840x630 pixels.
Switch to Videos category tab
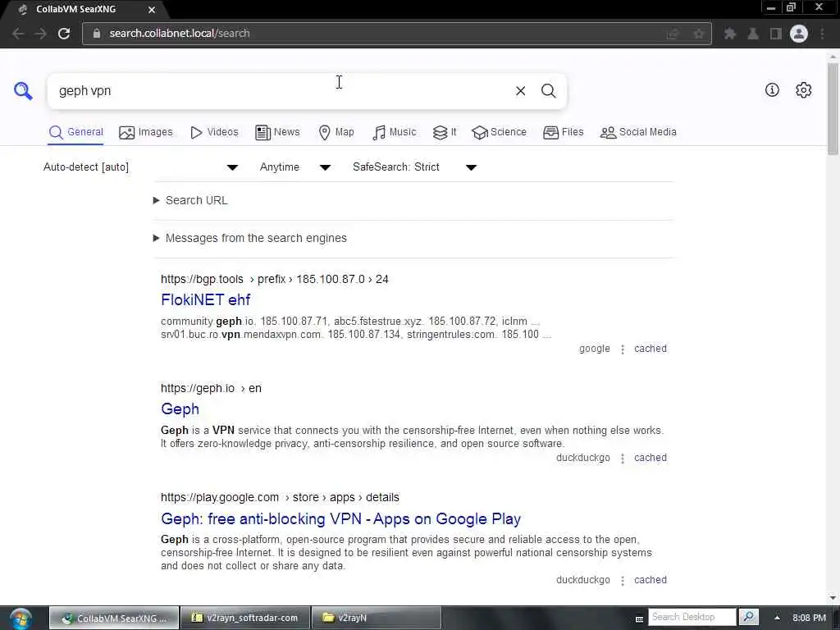click(x=214, y=132)
